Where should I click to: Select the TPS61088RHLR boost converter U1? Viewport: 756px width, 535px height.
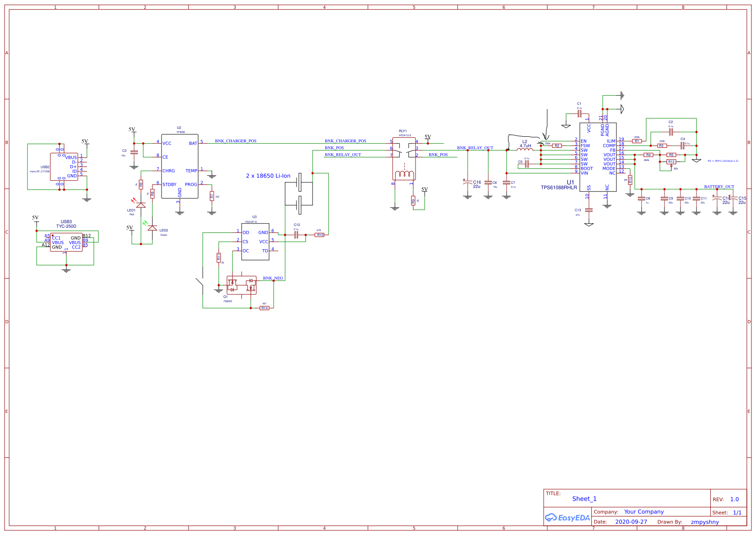coord(598,158)
